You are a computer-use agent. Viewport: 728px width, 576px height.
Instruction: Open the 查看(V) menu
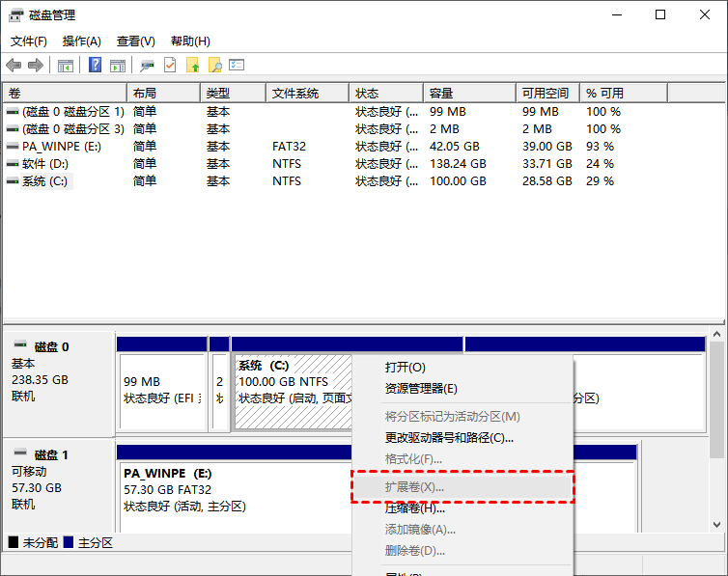tap(136, 41)
